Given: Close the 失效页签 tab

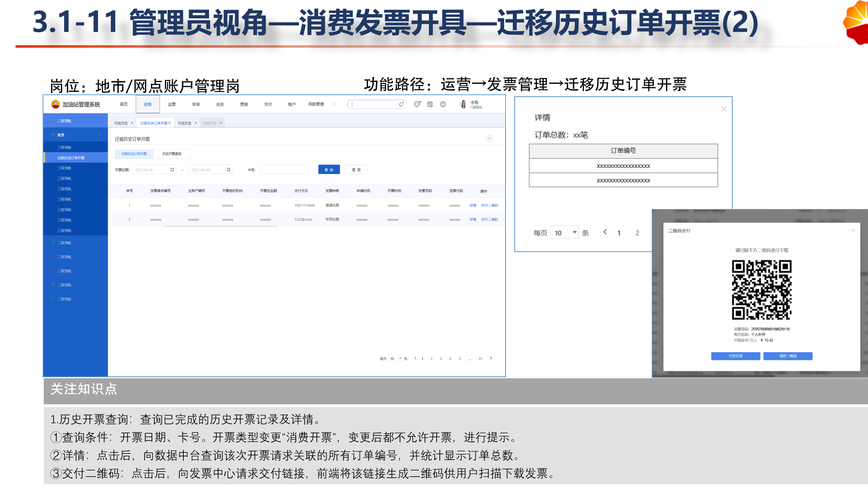Looking at the screenshot, I should tap(221, 123).
